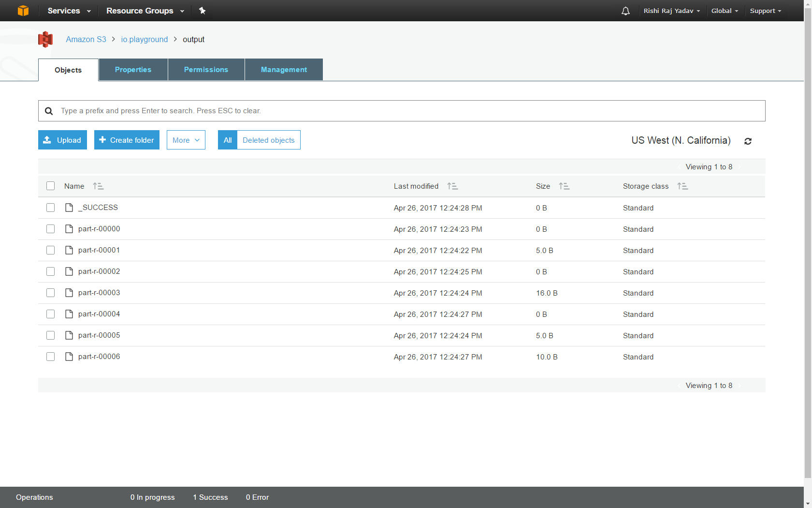Screen dimensions: 812x508
Task: Click the Create folder button
Action: [x=127, y=140]
